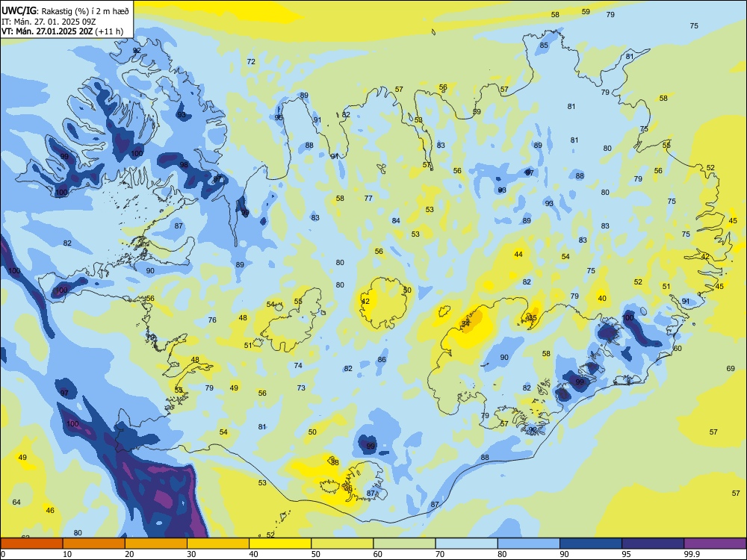Click the humidity value 72 on the map
Image resolution: width=747 pixels, height=560 pixels.
[251, 61]
